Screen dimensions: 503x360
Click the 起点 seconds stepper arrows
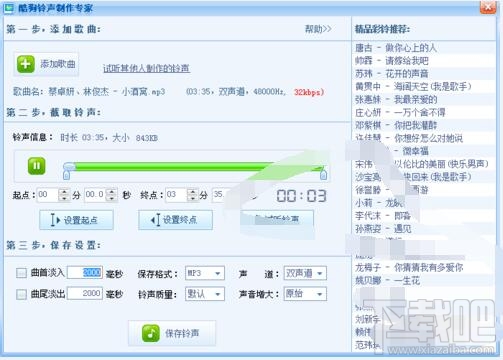click(112, 195)
